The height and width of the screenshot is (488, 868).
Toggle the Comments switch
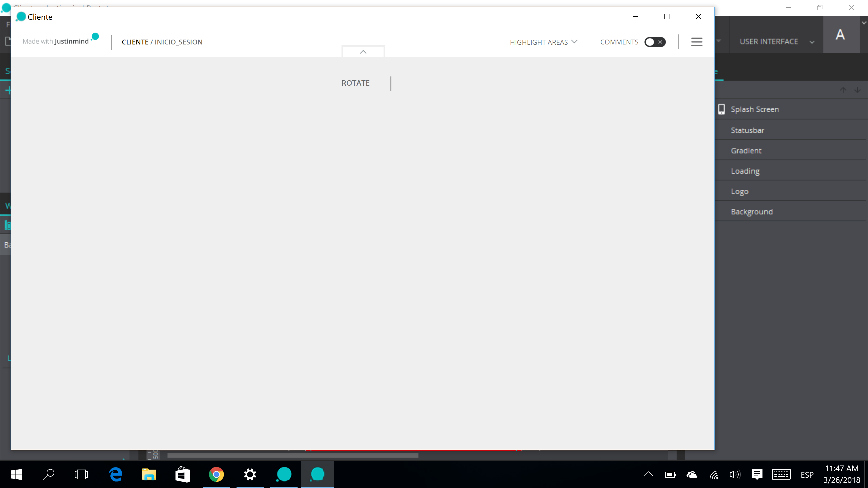pos(655,42)
